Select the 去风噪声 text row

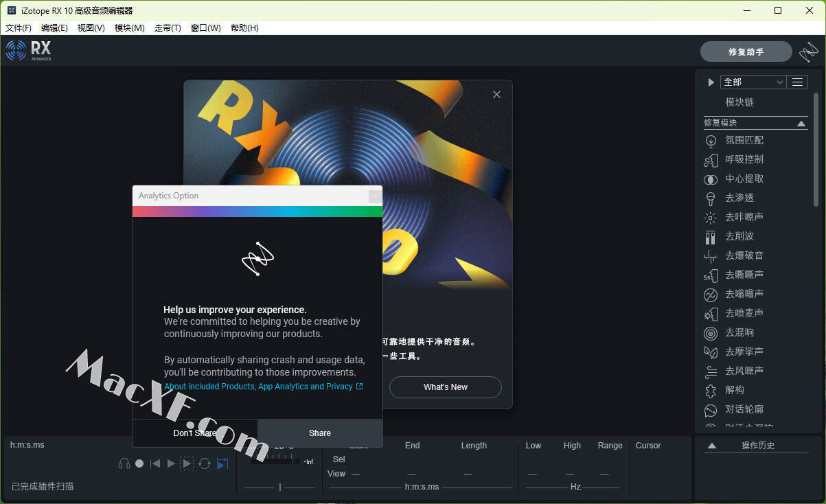click(x=744, y=371)
